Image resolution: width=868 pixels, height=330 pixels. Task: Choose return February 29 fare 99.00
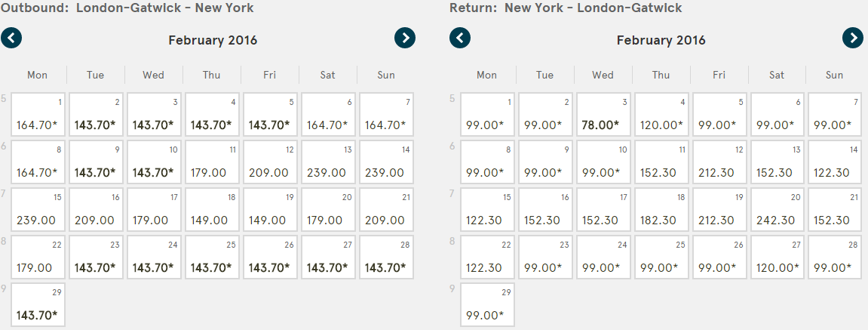pos(488,305)
